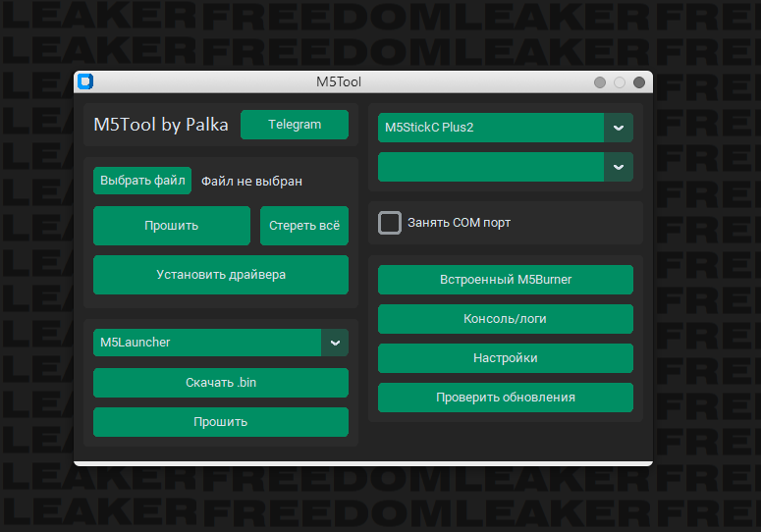Click the M5Tool by Palka heading
Viewport: 761px width, 532px height.
coord(161,125)
